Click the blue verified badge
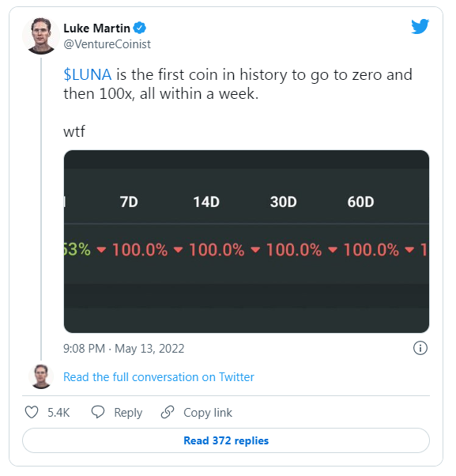456x476 pixels. (x=140, y=28)
